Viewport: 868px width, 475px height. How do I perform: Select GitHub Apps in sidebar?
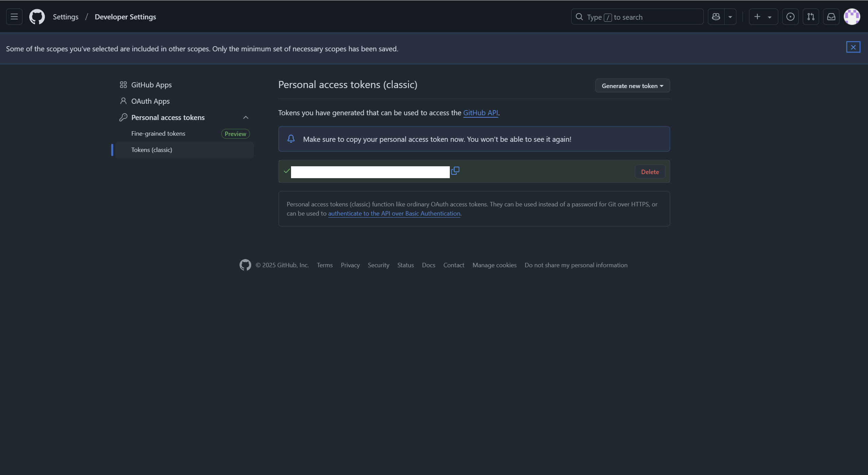pyautogui.click(x=151, y=85)
